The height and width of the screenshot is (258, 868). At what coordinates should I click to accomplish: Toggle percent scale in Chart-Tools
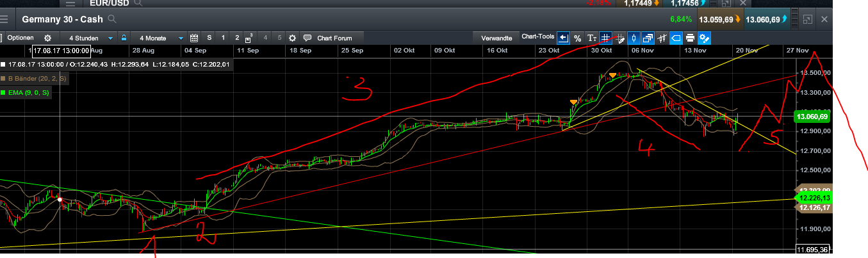point(577,38)
